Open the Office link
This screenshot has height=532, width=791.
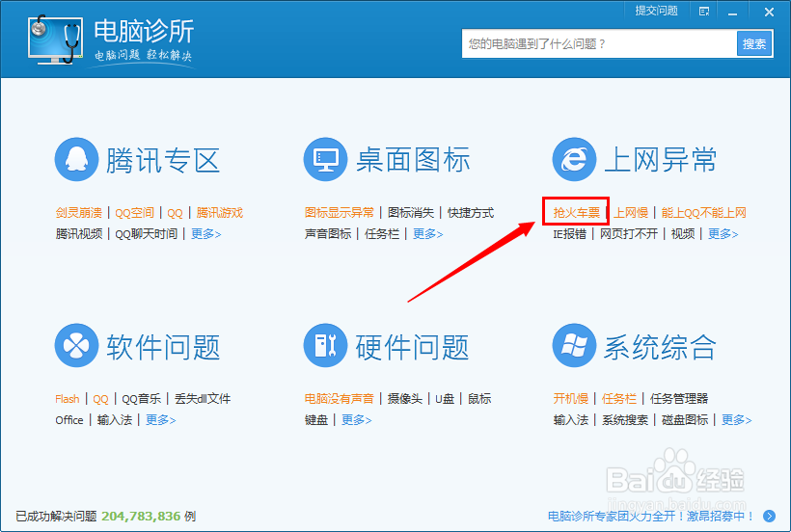click(69, 419)
